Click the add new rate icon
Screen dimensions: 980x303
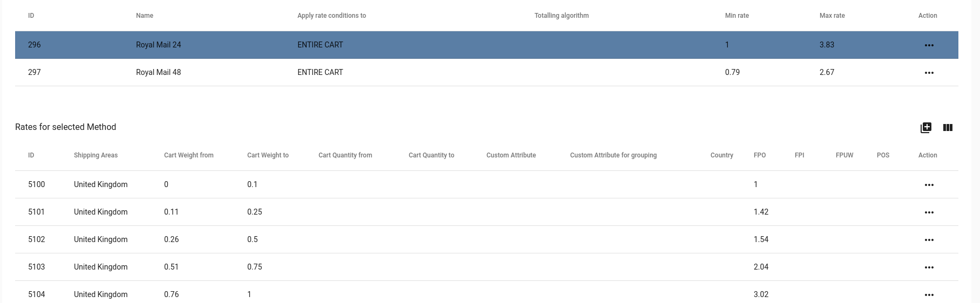(x=925, y=127)
